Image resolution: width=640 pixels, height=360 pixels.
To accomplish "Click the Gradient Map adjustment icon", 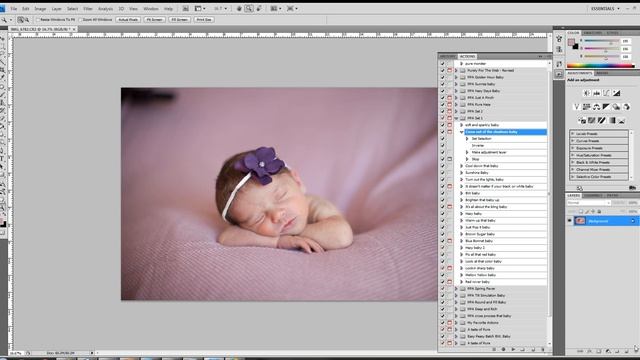I will point(611,120).
